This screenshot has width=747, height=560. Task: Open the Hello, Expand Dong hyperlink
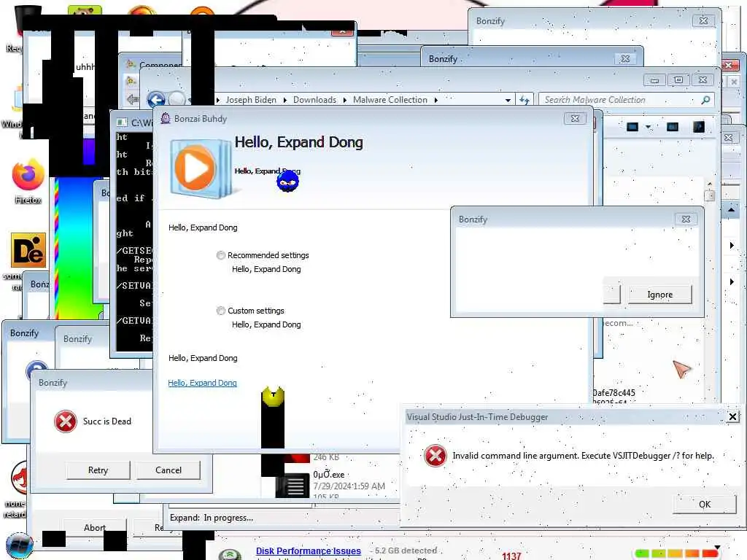203,383
